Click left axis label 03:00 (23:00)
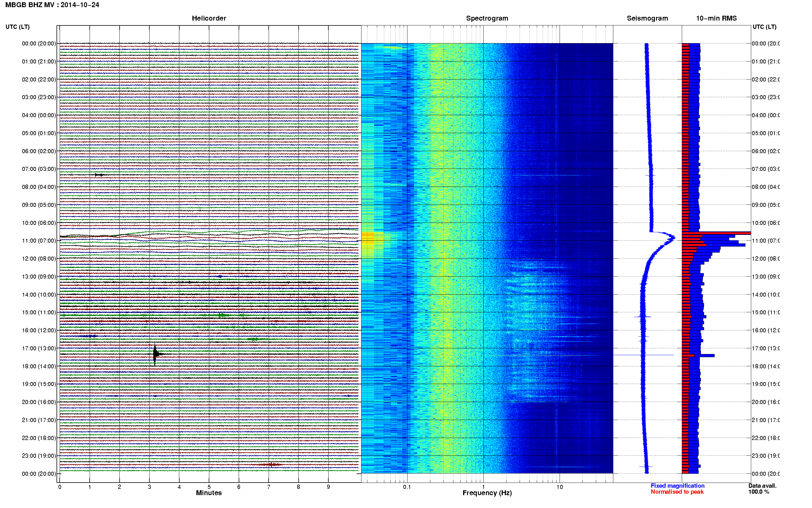 pos(39,97)
